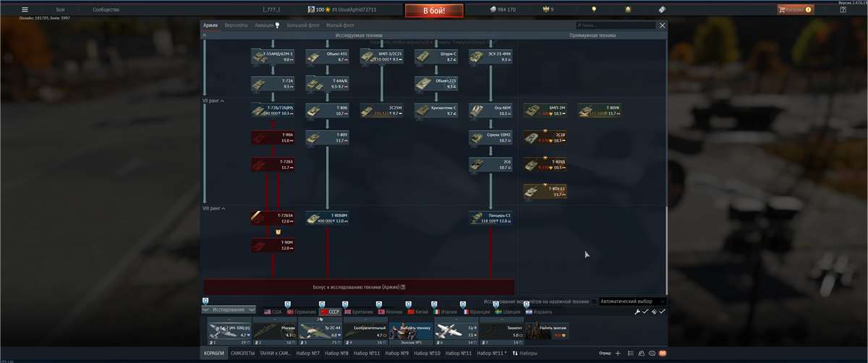Switch to the Вертолёты tab
Screen dimensions: 868x363
tap(236, 25)
